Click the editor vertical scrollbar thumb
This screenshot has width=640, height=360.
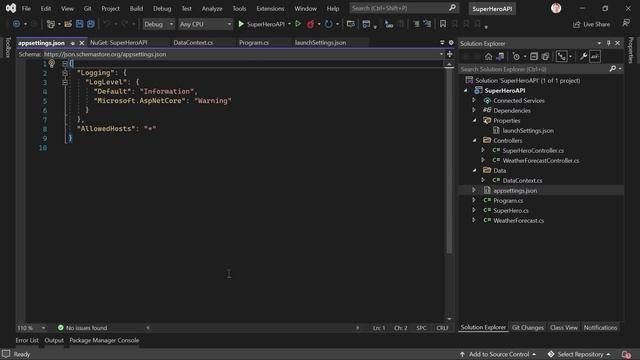tap(449, 161)
